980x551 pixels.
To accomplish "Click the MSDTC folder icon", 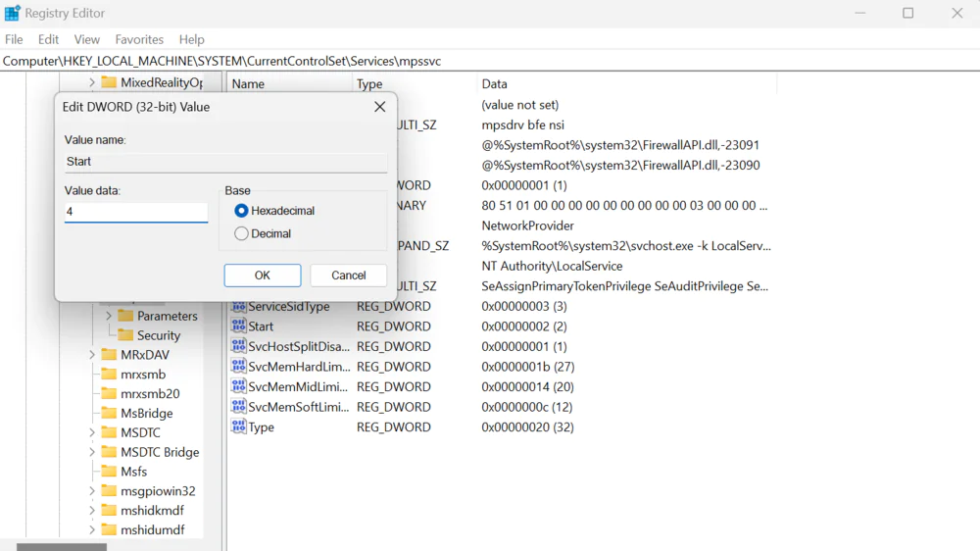I will [x=109, y=432].
